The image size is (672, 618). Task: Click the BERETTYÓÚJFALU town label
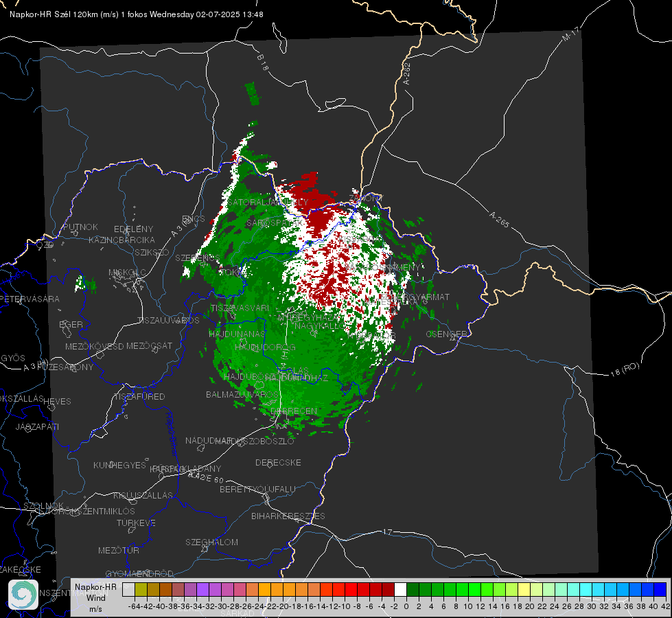(x=257, y=490)
